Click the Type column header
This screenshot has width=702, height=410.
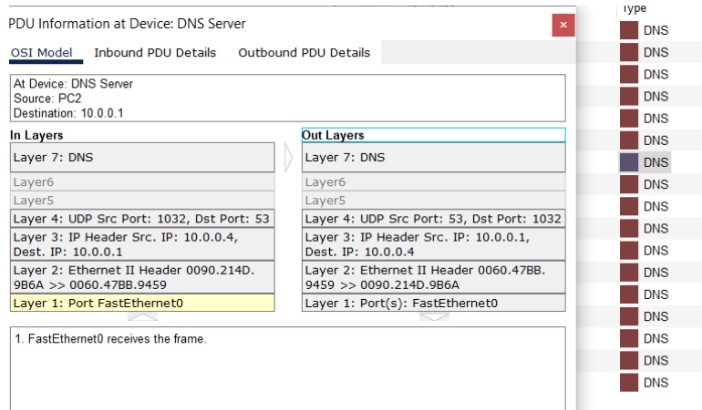pos(635,8)
